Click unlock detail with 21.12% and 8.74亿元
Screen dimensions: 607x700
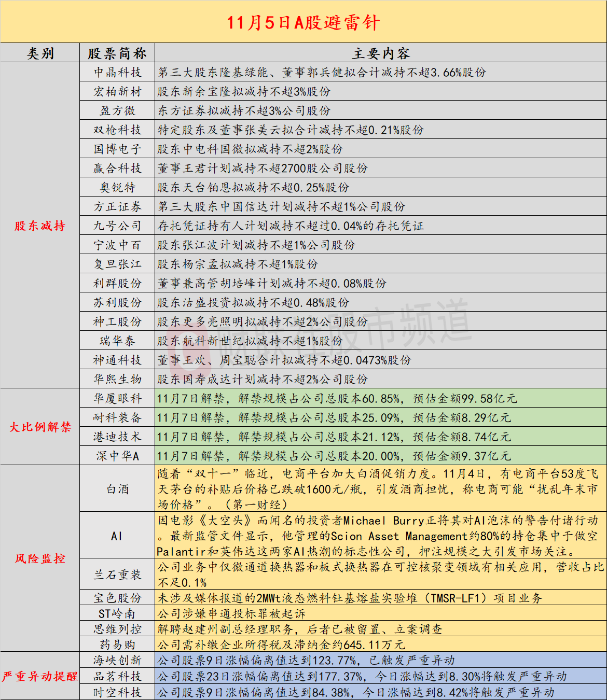tap(334, 437)
